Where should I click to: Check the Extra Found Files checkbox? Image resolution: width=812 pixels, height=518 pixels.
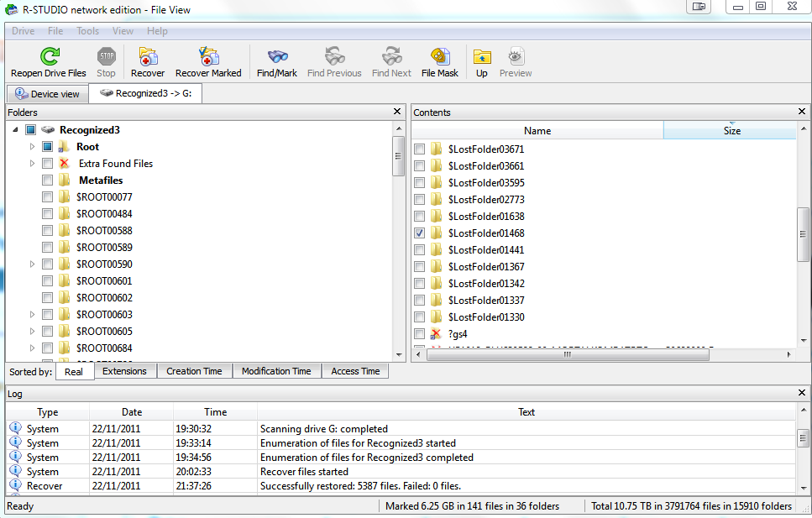click(x=47, y=163)
